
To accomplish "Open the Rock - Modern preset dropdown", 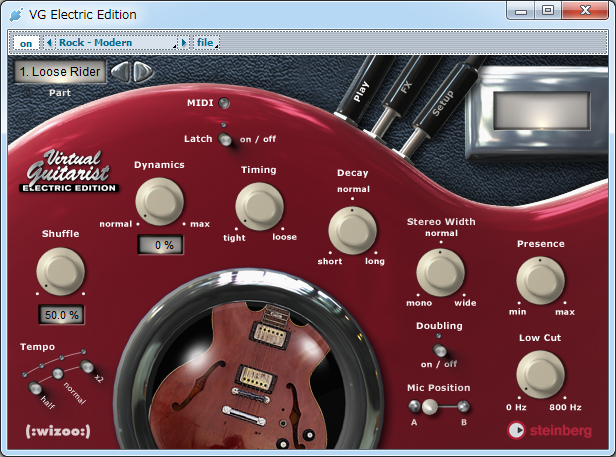I will coord(116,42).
